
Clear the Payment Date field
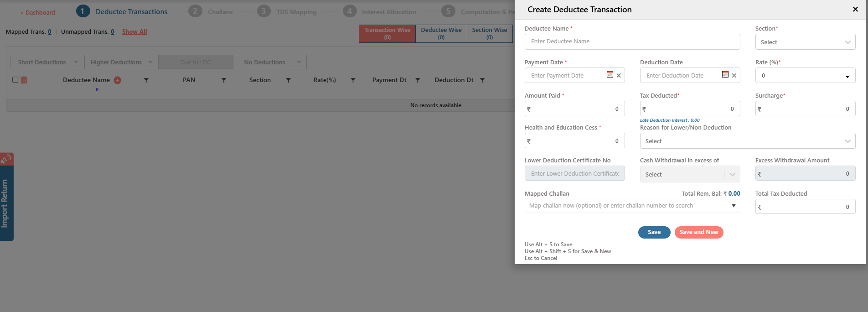(619, 76)
